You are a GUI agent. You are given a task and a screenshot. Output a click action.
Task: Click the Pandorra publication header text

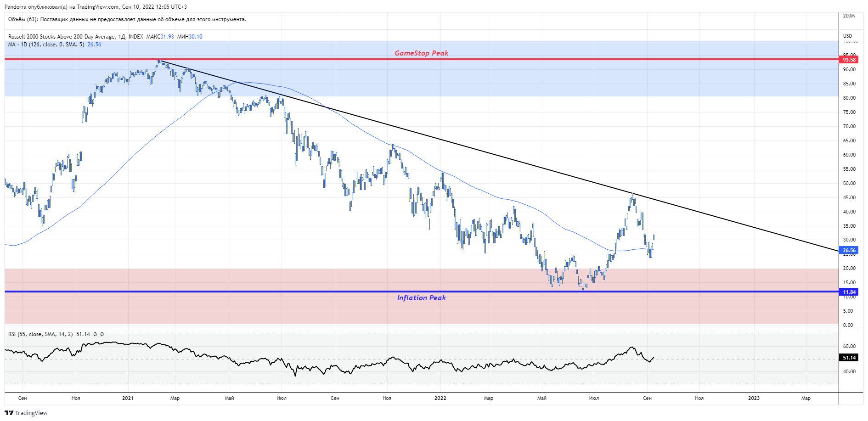pos(96,7)
